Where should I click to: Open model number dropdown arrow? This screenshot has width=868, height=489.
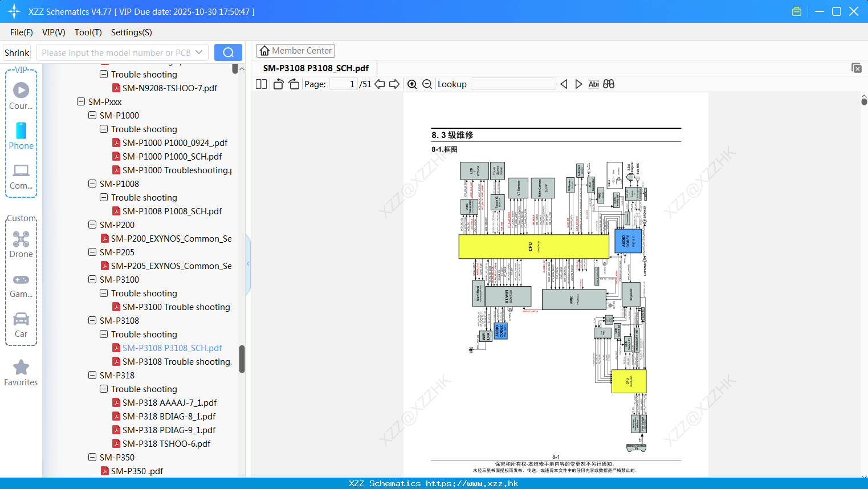point(199,52)
